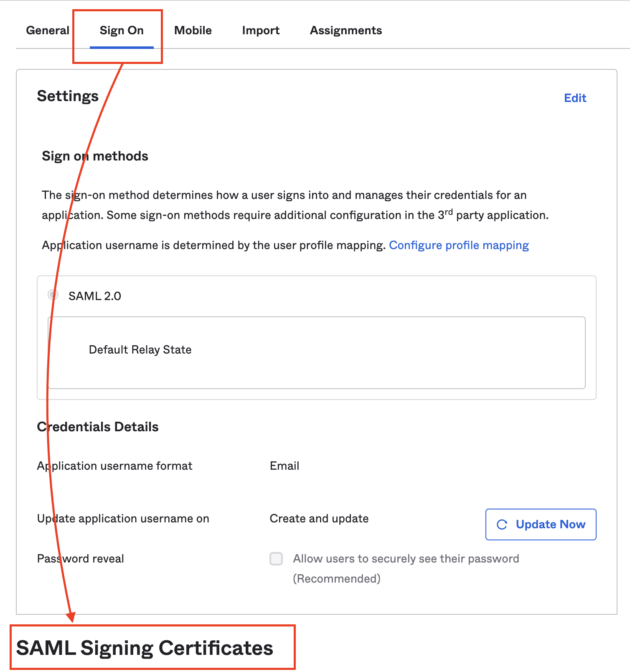
Task: Switch to the Sign On tab
Action: coord(122,31)
